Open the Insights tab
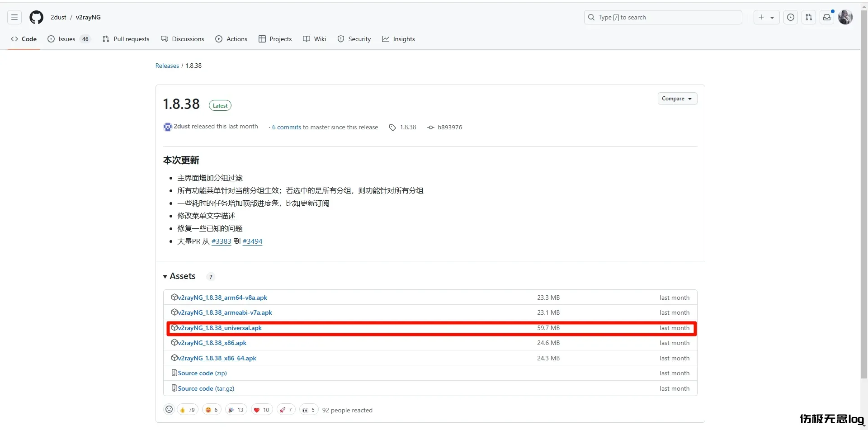This screenshot has height=430, width=868. point(399,39)
